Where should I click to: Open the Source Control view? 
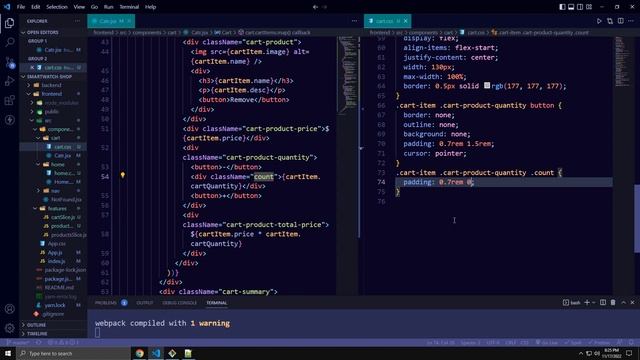pyautogui.click(x=9, y=62)
